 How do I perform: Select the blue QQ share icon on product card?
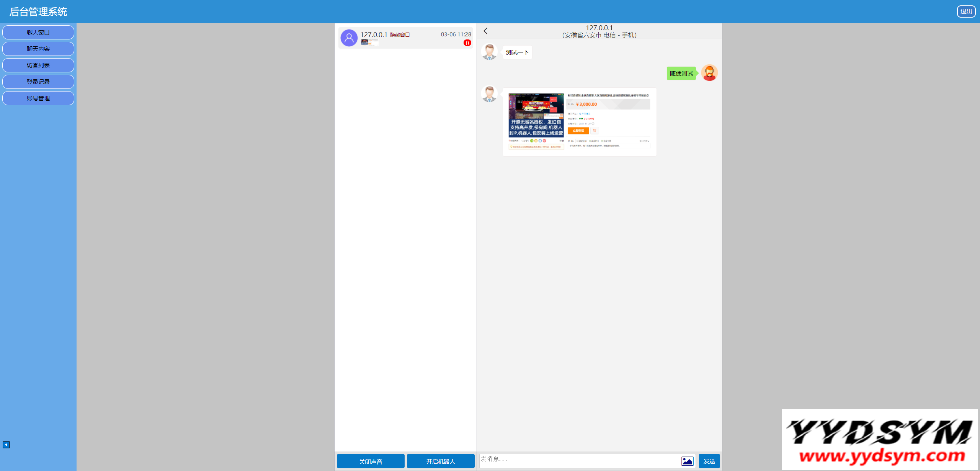point(540,141)
